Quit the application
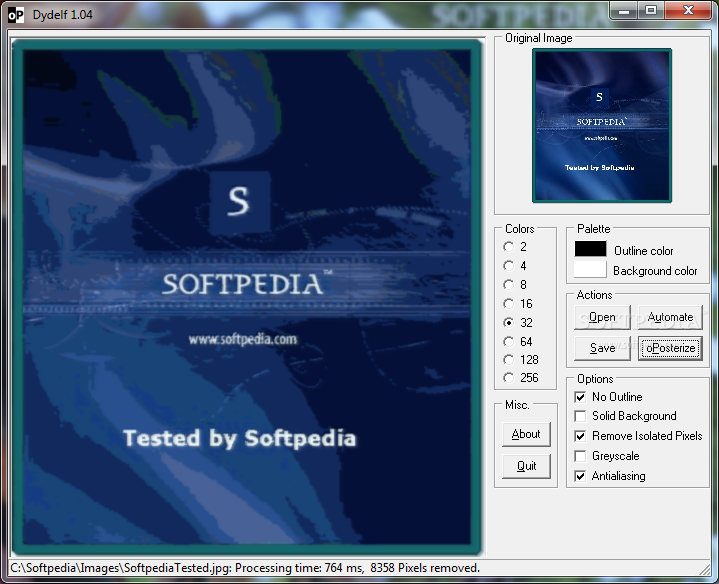 point(526,466)
